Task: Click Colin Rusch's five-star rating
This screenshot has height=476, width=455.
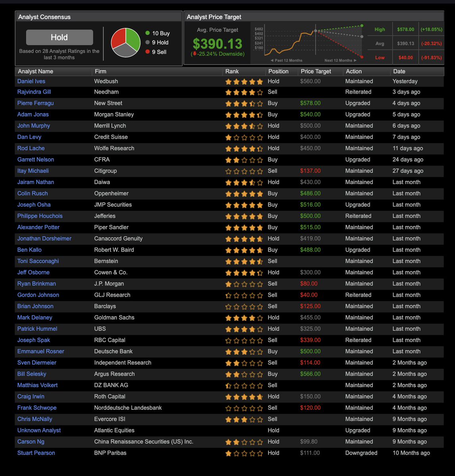Action: pyautogui.click(x=244, y=194)
